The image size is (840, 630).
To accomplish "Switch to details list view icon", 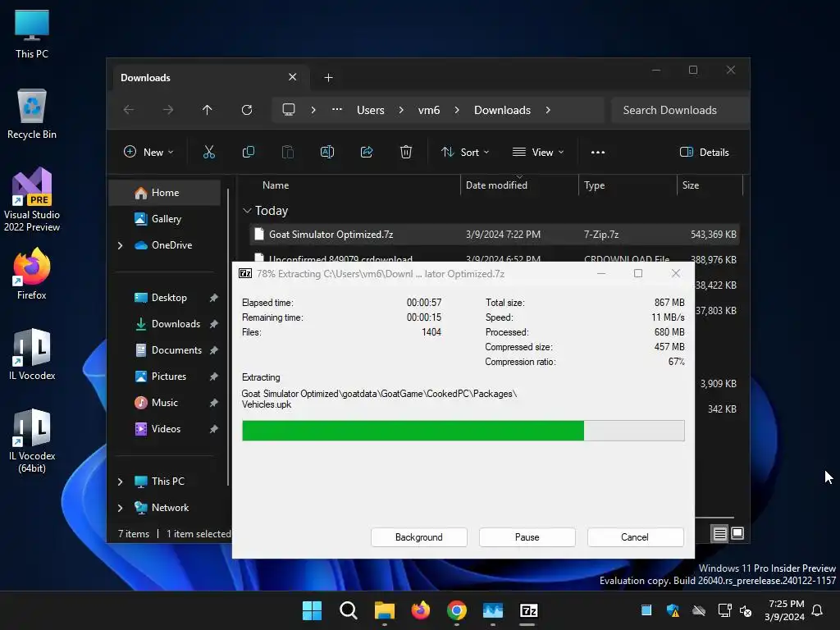I will tap(720, 533).
